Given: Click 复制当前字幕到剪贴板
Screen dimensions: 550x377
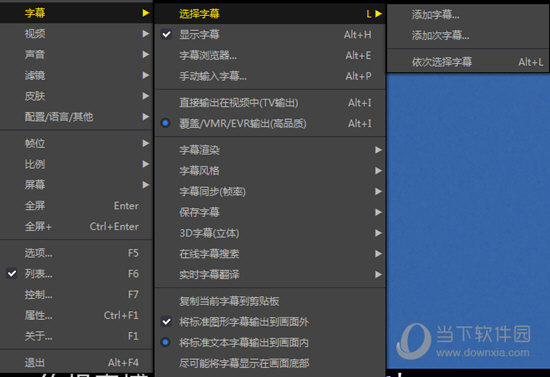Looking at the screenshot, I should [x=270, y=301].
